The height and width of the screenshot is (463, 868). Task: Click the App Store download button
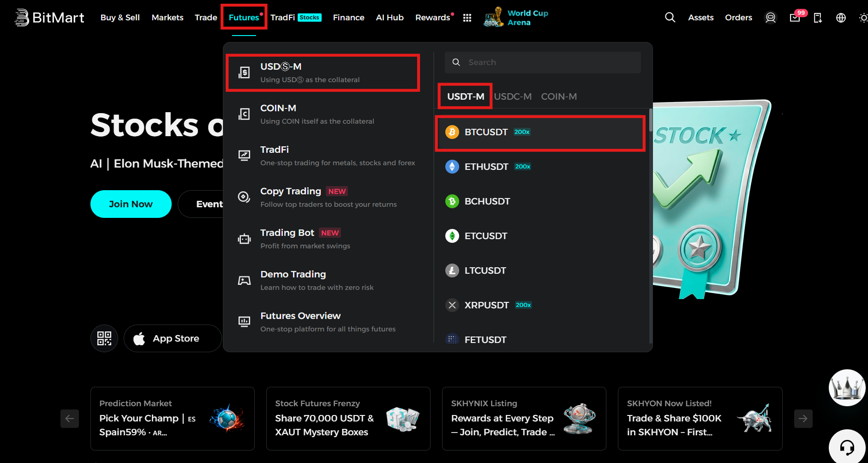pos(173,338)
